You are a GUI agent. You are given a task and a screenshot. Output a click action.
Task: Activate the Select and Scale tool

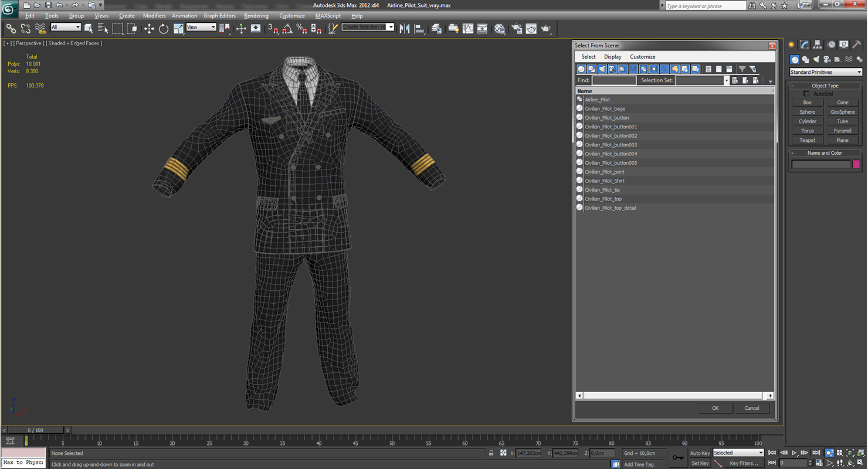tap(178, 28)
